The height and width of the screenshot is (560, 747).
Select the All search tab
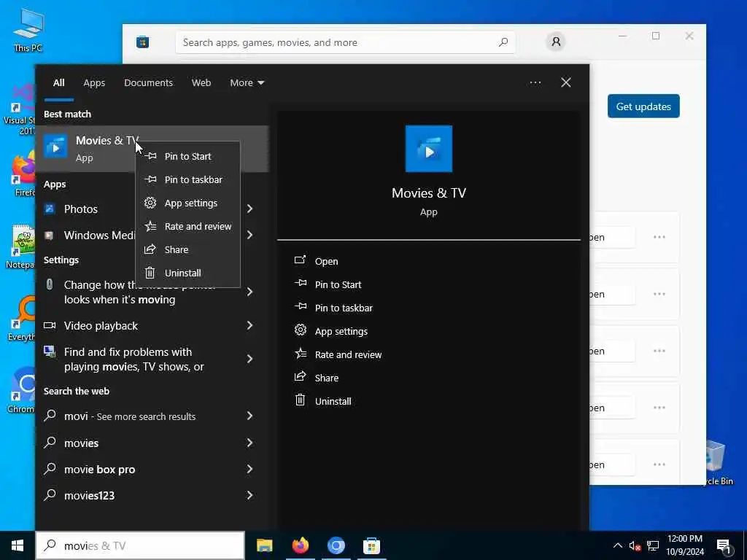58,82
